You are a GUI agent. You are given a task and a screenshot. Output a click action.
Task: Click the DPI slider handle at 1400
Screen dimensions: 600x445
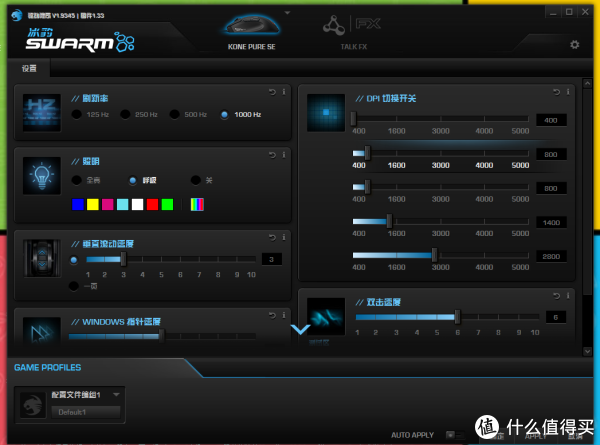(389, 221)
